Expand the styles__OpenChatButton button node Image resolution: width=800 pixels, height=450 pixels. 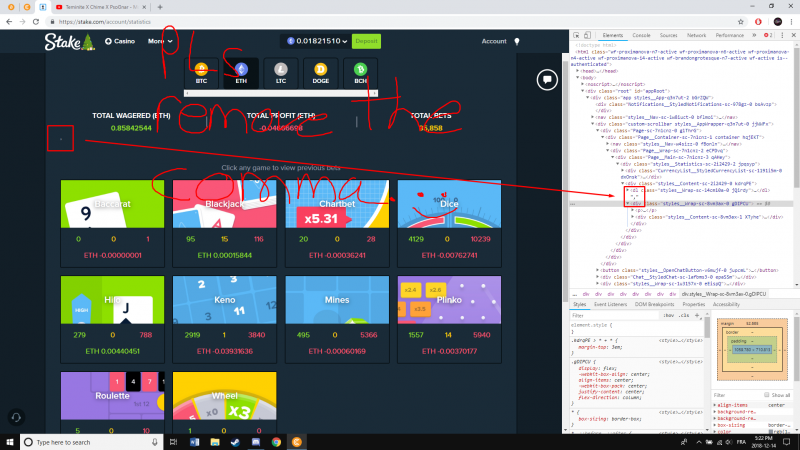tap(597, 270)
